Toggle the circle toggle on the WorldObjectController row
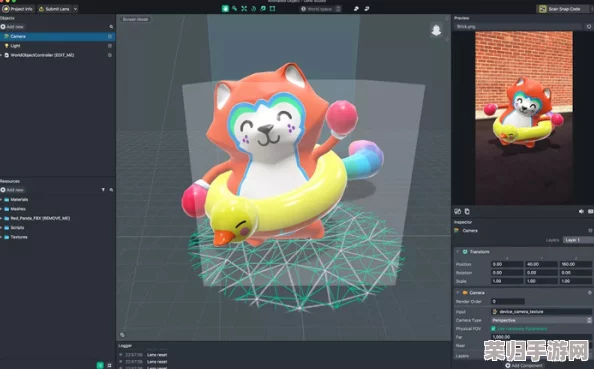 coord(110,55)
